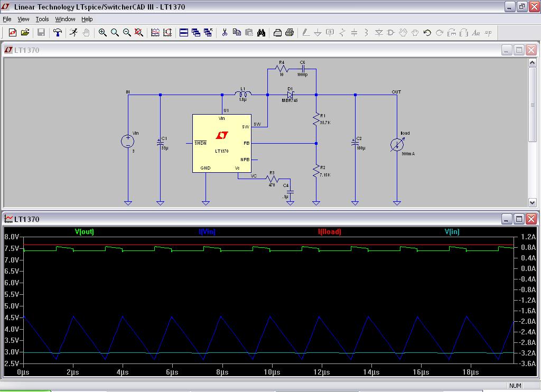Open the pick visible traces icon
The width and height of the screenshot is (541, 392).
coord(155,32)
